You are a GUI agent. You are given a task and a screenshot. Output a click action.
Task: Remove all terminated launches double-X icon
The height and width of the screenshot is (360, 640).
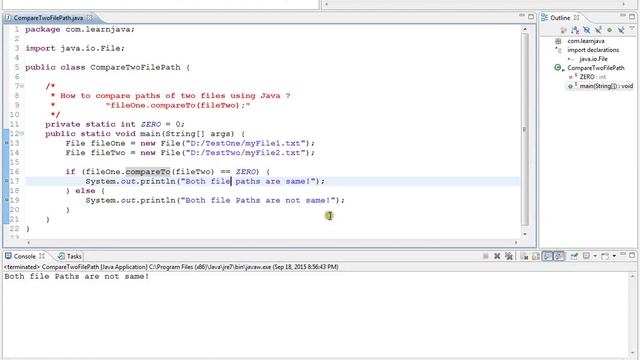click(509, 256)
